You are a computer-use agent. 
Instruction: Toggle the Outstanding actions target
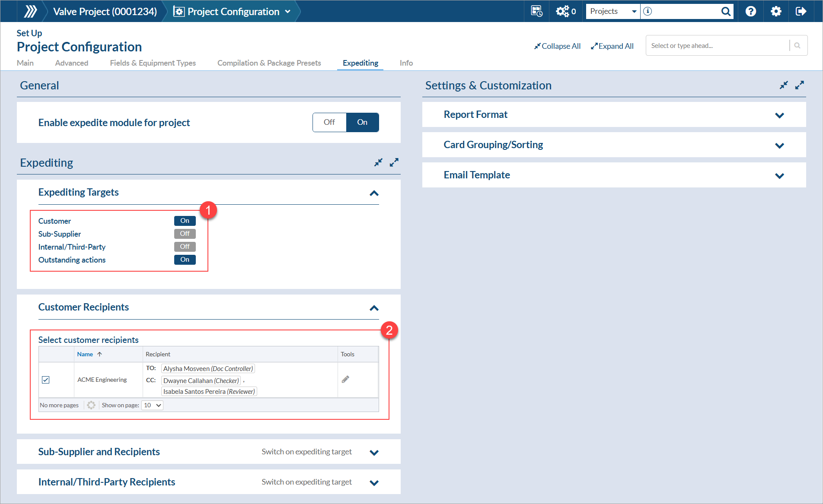click(185, 260)
